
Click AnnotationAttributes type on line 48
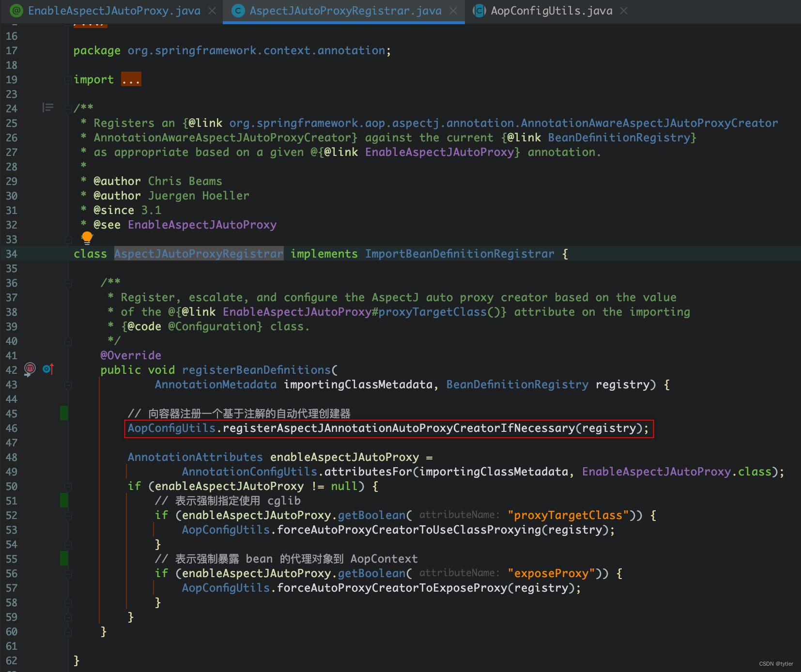click(195, 457)
